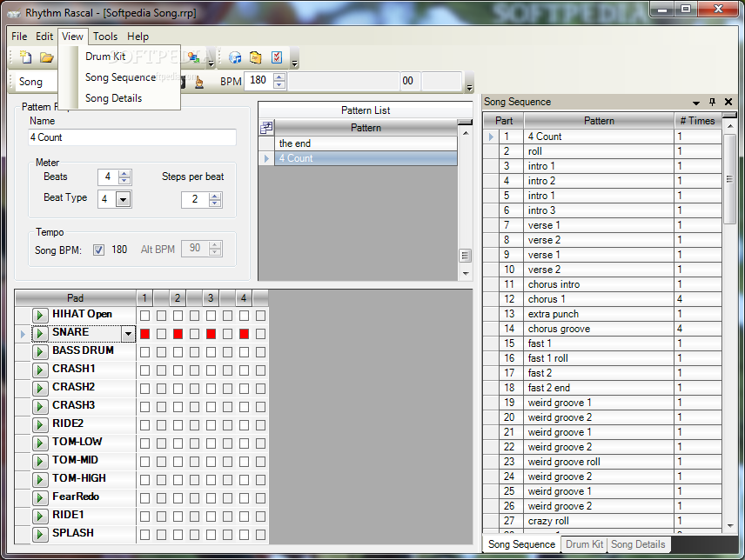Open the Edit menu
745x560 pixels.
(x=44, y=37)
